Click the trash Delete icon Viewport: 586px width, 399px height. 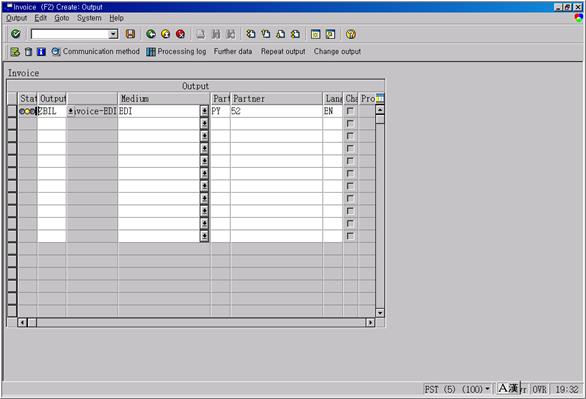tap(28, 52)
